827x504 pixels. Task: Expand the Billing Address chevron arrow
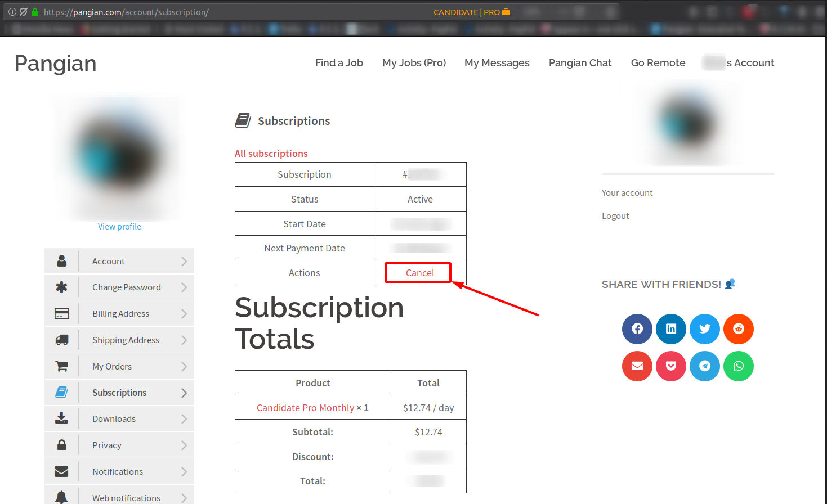click(x=184, y=314)
